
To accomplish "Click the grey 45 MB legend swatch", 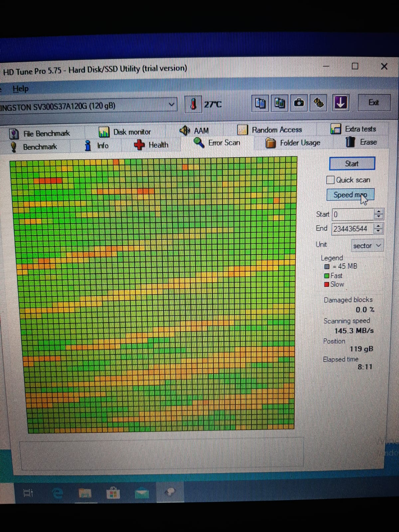I will click(x=327, y=267).
